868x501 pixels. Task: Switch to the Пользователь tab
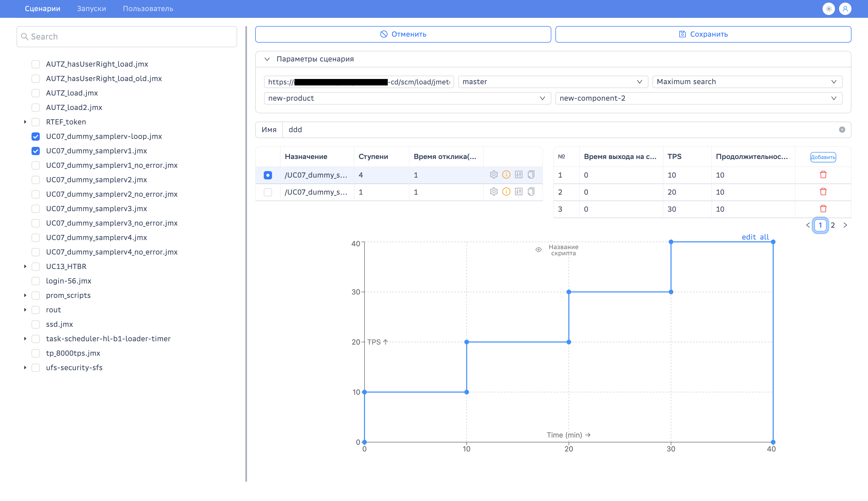point(148,9)
